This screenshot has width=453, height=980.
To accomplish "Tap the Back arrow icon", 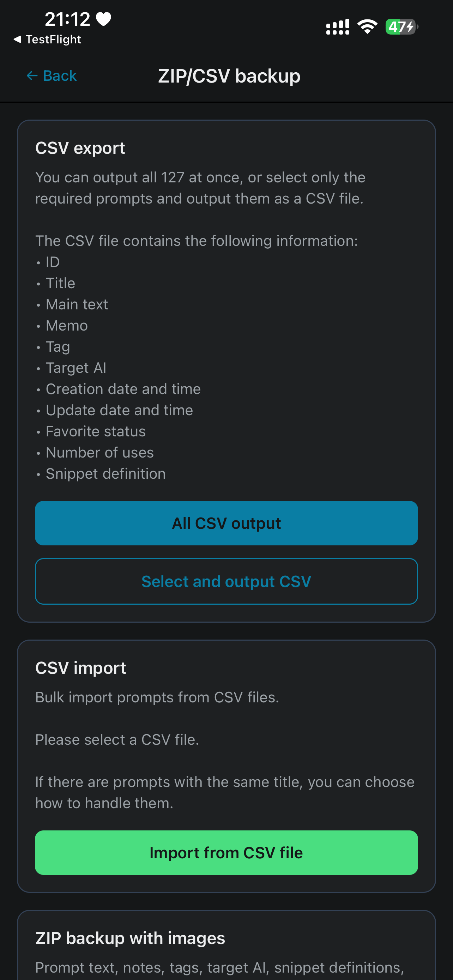I will (x=32, y=76).
